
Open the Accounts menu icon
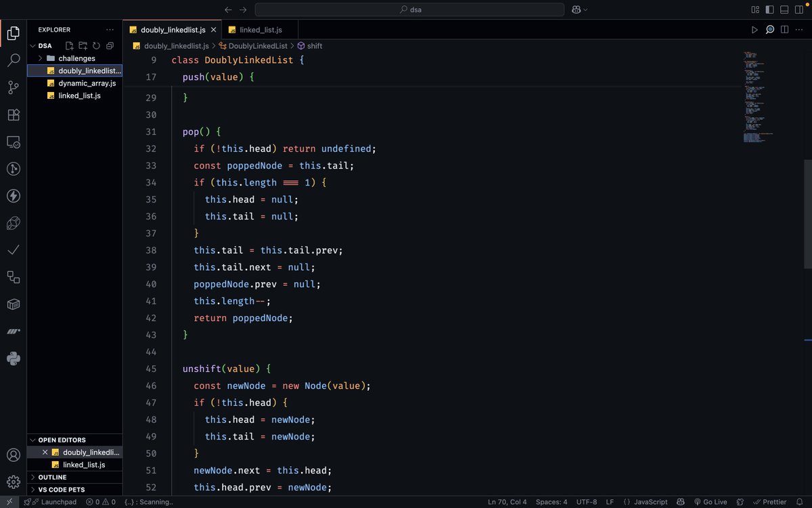13,455
